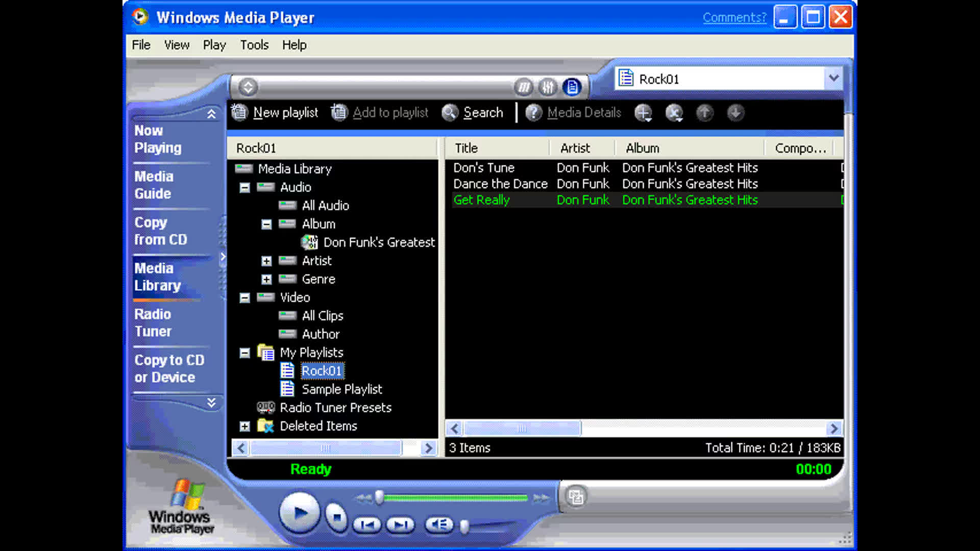Click the Stop button
980x551 pixels.
pyautogui.click(x=337, y=517)
